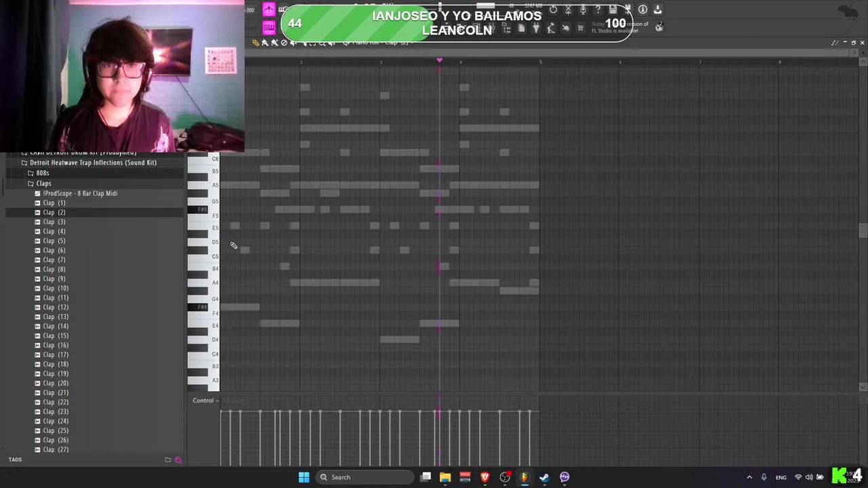Select the Clap (5) sample
The height and width of the screenshot is (488, 868).
coord(54,241)
